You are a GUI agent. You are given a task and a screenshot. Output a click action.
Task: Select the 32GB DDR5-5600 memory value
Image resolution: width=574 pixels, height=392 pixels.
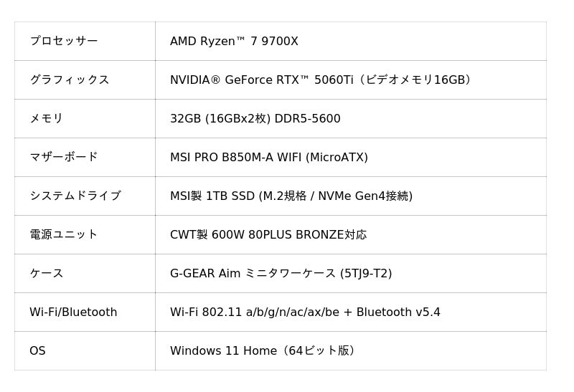255,119
